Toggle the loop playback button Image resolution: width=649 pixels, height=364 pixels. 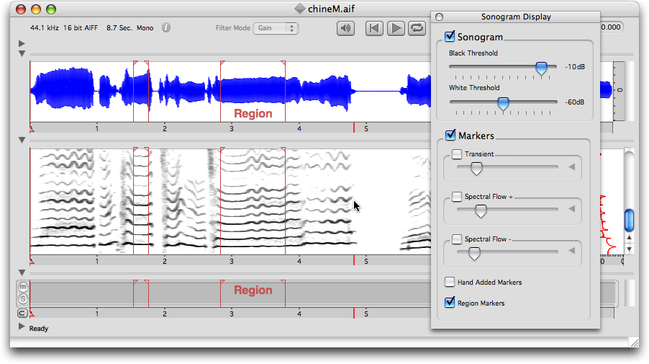tap(417, 28)
